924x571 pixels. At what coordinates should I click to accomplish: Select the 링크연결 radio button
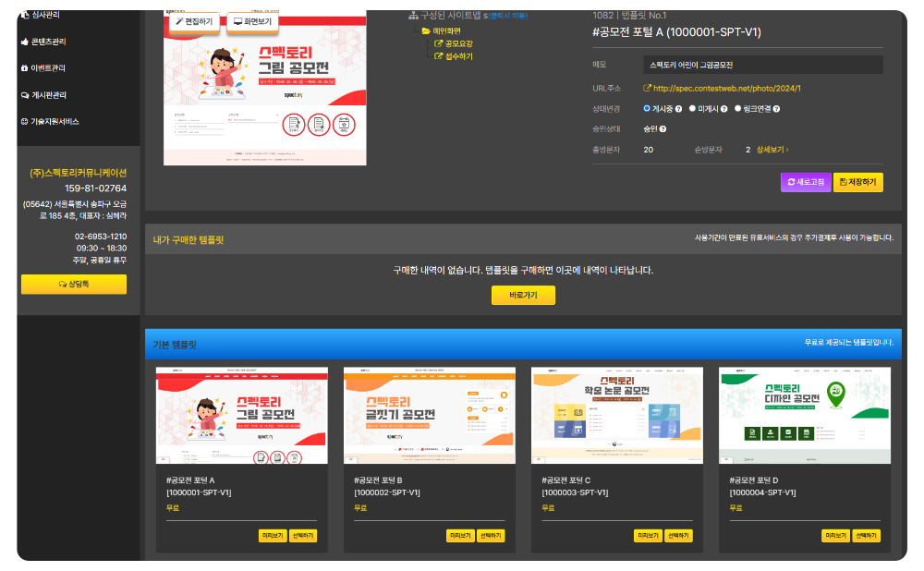(737, 108)
